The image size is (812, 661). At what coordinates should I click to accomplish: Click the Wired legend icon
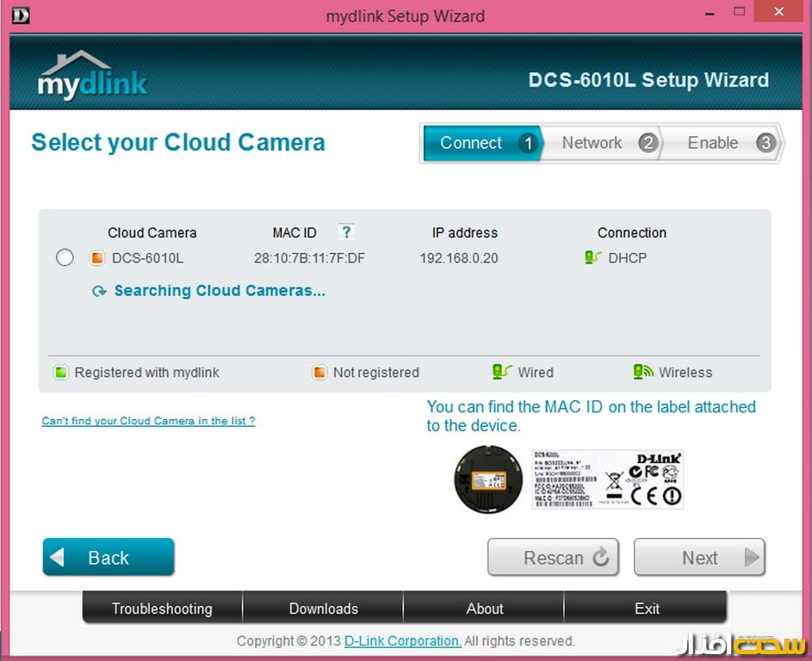tap(501, 372)
